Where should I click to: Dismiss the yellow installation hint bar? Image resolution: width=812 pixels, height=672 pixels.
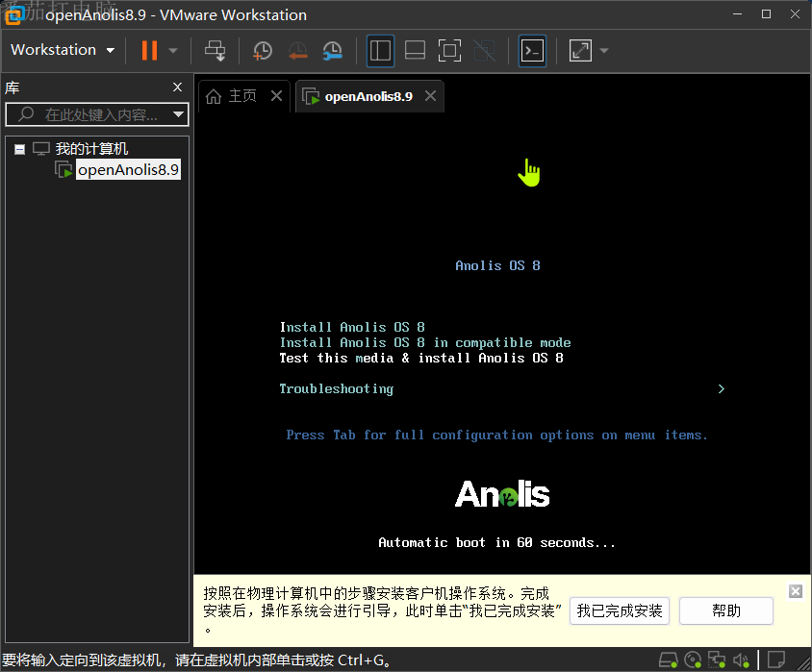coord(796,591)
